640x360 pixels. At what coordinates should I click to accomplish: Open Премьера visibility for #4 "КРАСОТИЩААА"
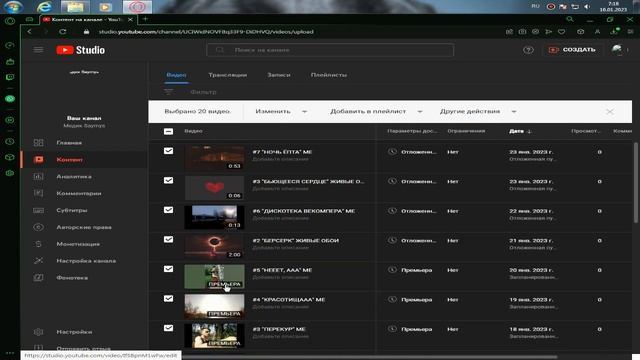(410, 300)
